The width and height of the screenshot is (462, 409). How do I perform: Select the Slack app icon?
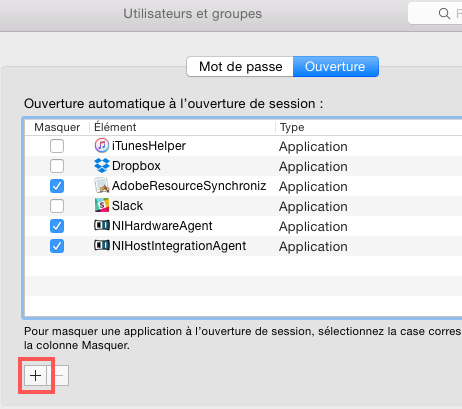click(x=102, y=205)
